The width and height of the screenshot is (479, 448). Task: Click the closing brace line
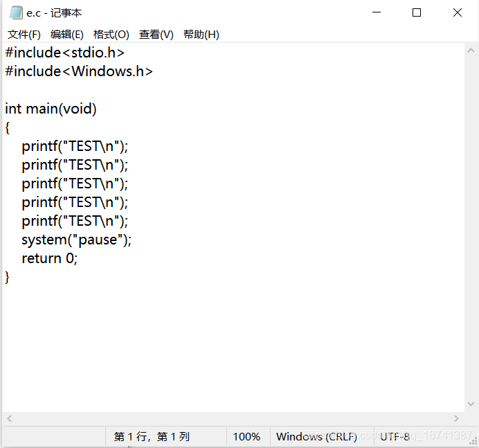point(8,278)
